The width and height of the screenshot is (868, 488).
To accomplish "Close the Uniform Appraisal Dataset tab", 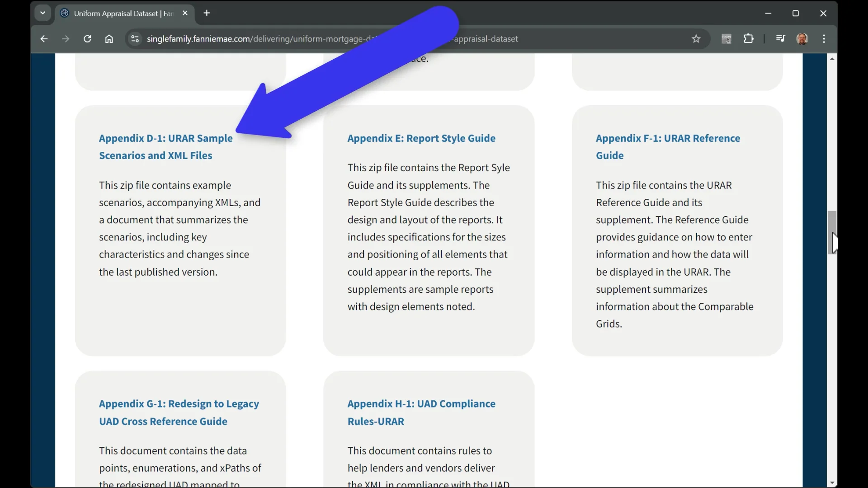I will (x=185, y=13).
